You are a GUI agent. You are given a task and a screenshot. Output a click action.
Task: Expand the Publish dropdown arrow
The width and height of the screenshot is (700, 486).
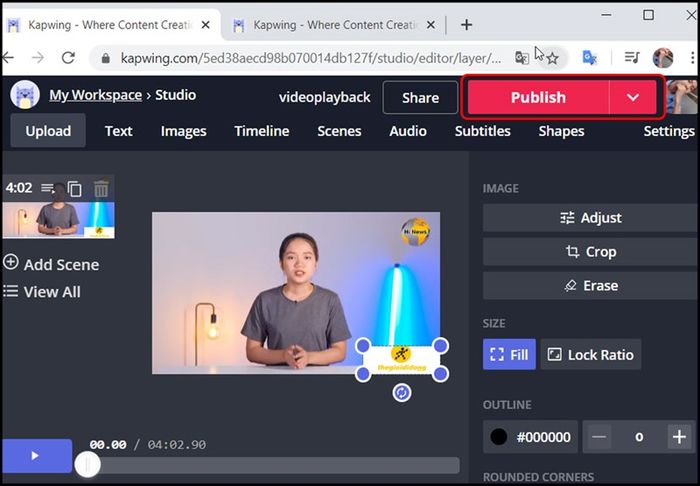tap(633, 97)
